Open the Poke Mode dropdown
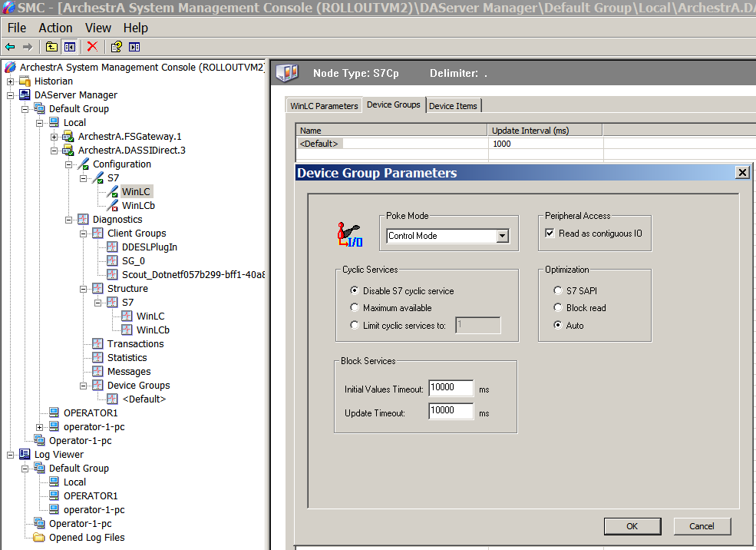The image size is (756, 550). tap(502, 236)
